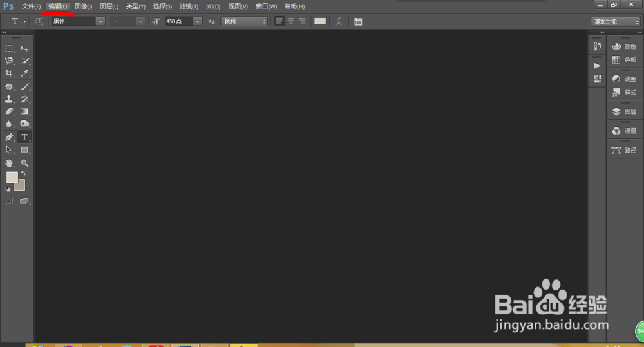The height and width of the screenshot is (347, 644).
Task: Open the 通道 panel
Action: pos(624,131)
